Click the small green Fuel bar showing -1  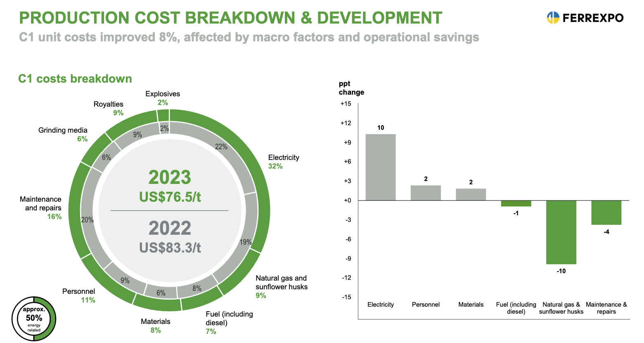click(516, 203)
